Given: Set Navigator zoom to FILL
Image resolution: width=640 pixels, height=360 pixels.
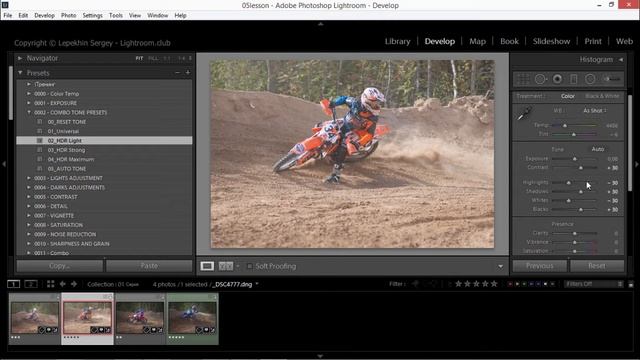Looking at the screenshot, I should pyautogui.click(x=153, y=58).
